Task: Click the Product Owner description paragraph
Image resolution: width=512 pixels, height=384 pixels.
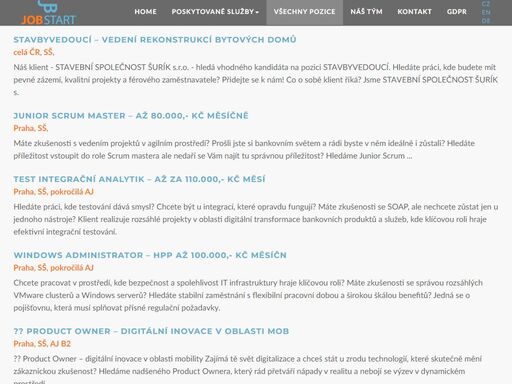Action: point(247,370)
